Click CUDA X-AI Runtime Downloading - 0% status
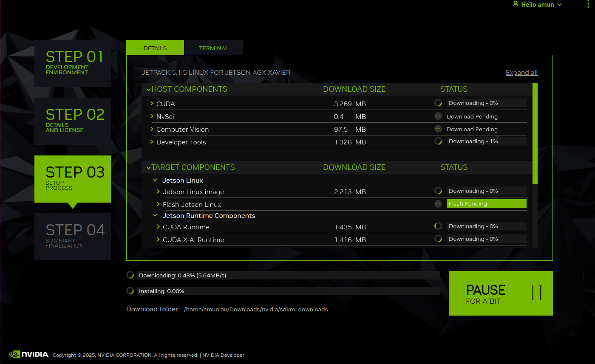This screenshot has width=595, height=364. pos(487,239)
